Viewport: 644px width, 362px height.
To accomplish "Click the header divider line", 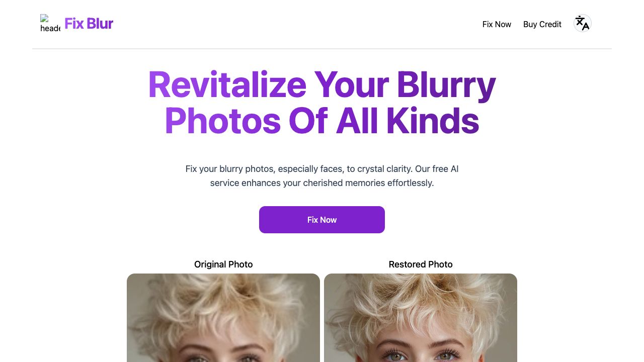I will click(x=322, y=49).
